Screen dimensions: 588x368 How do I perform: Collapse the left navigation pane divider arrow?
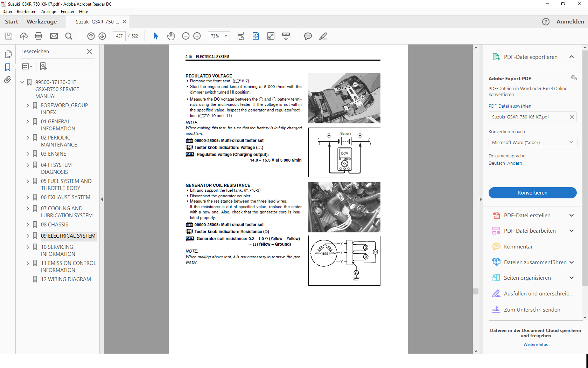point(102,199)
